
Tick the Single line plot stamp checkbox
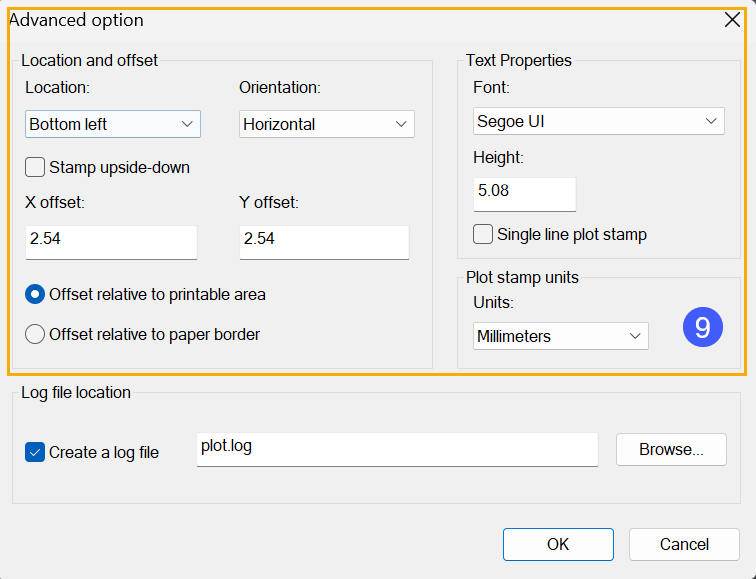(x=483, y=234)
